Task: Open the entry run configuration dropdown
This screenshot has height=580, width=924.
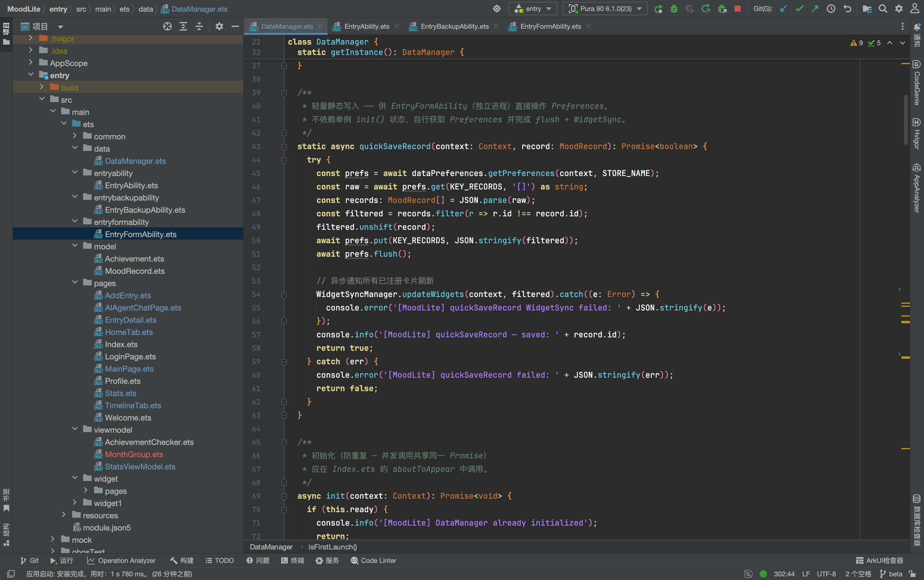Action: pyautogui.click(x=533, y=9)
